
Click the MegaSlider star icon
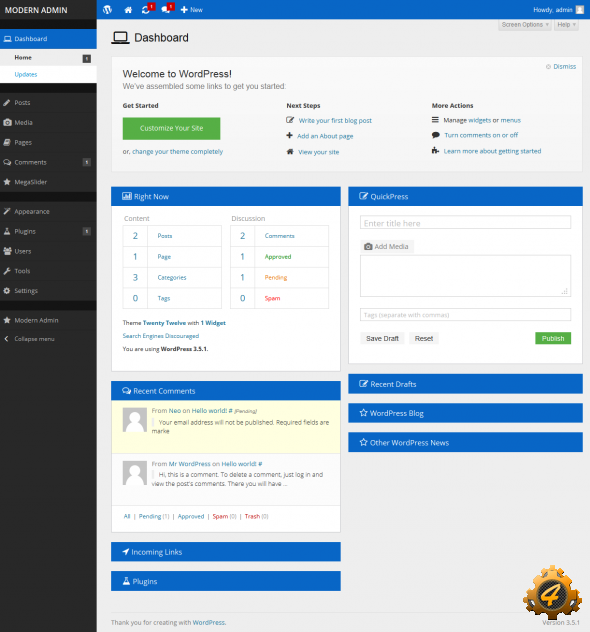[x=7, y=182]
